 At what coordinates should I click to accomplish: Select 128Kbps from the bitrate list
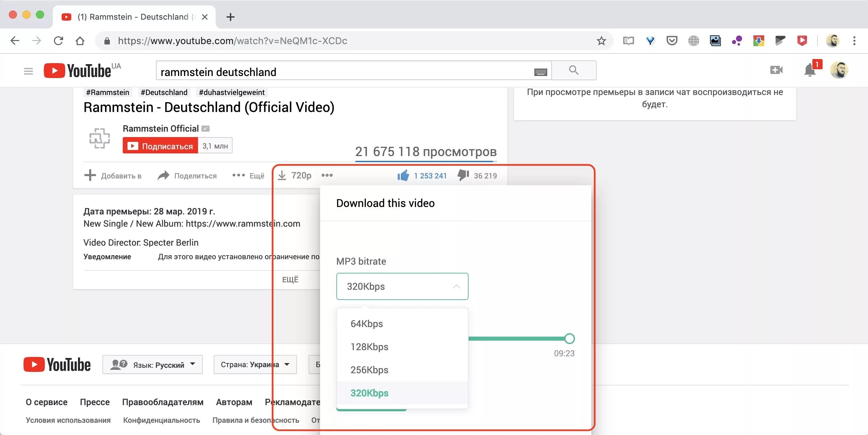(x=369, y=347)
